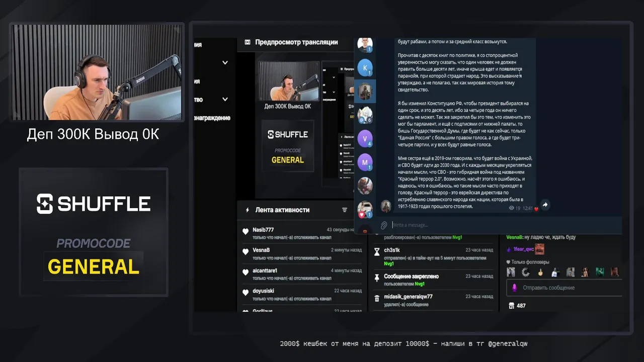Click the hourglass timeout icon for ch3s1k

click(x=377, y=253)
